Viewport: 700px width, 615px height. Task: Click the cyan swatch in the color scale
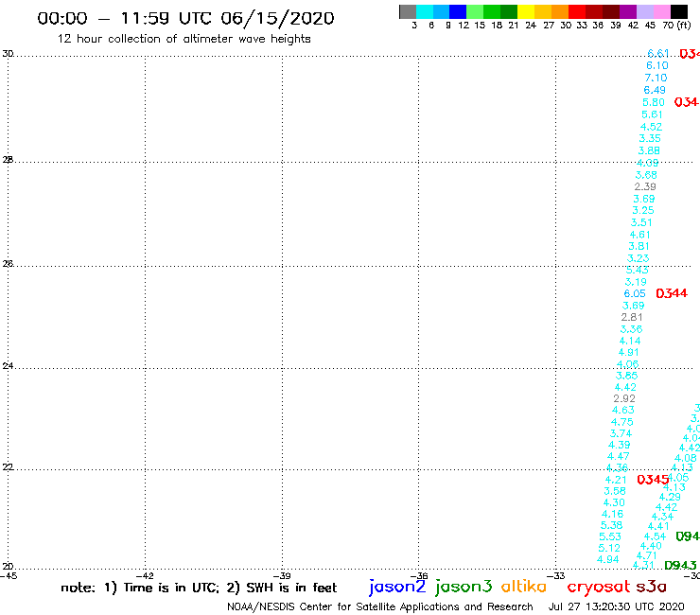425,11
